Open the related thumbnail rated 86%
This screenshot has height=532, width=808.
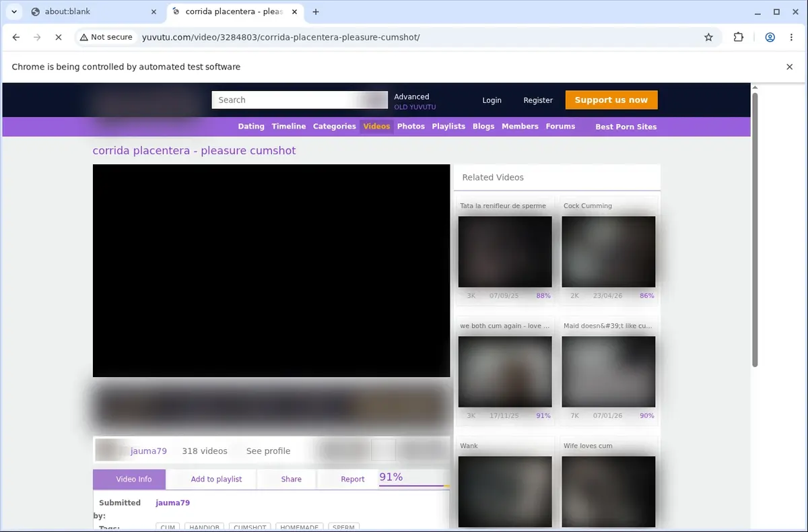(x=609, y=252)
